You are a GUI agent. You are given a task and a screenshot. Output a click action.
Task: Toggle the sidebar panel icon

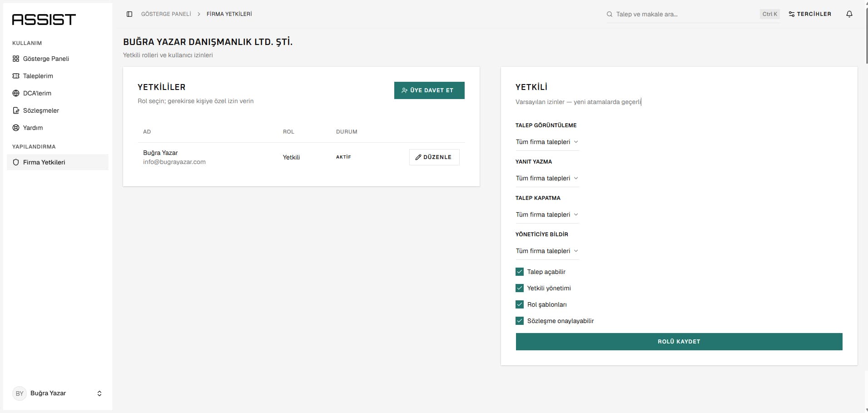point(129,14)
